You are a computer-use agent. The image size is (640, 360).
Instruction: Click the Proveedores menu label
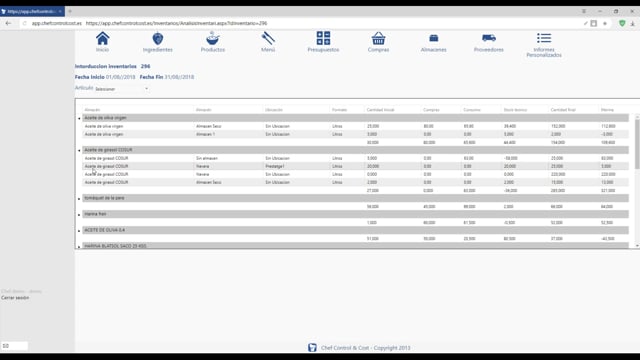point(489,49)
